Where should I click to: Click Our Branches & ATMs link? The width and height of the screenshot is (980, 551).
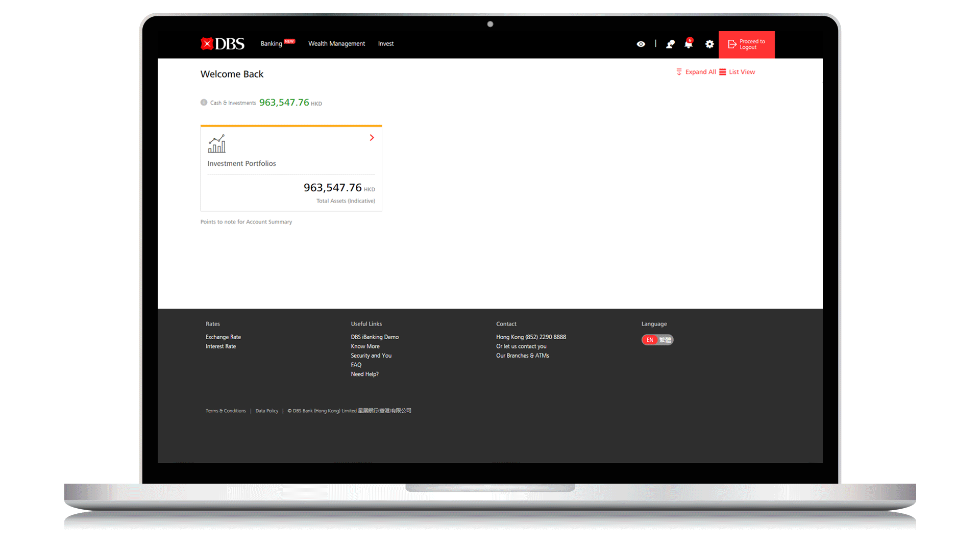pos(522,356)
